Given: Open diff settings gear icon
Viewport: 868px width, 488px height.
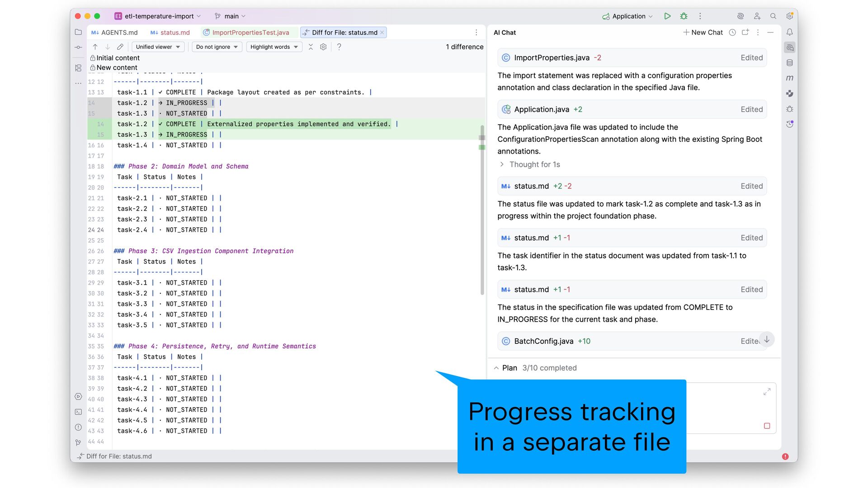Looking at the screenshot, I should 323,47.
